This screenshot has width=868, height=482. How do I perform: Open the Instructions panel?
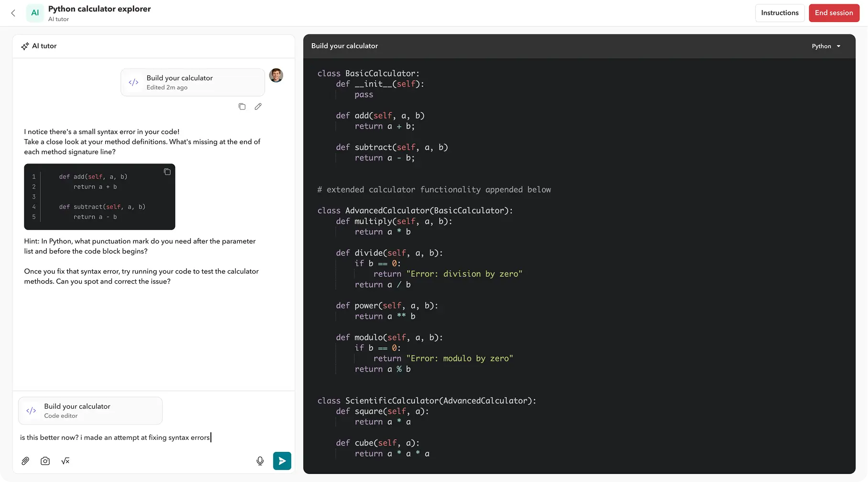click(780, 13)
